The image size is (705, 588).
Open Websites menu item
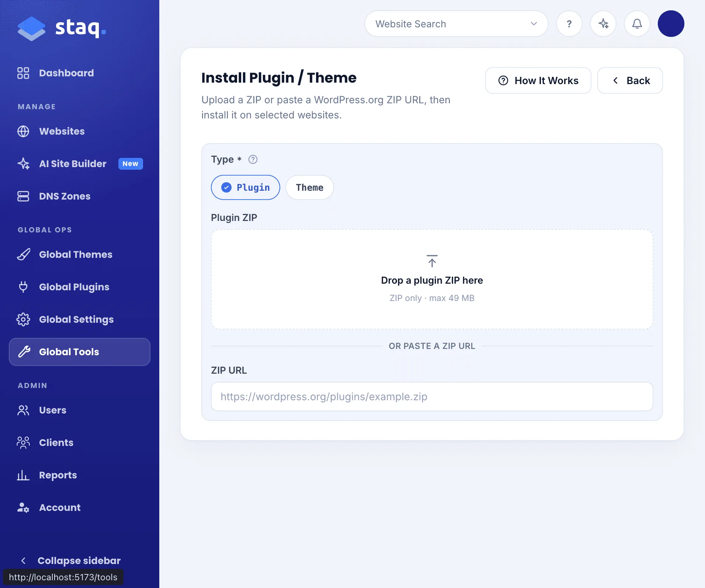coord(80,131)
